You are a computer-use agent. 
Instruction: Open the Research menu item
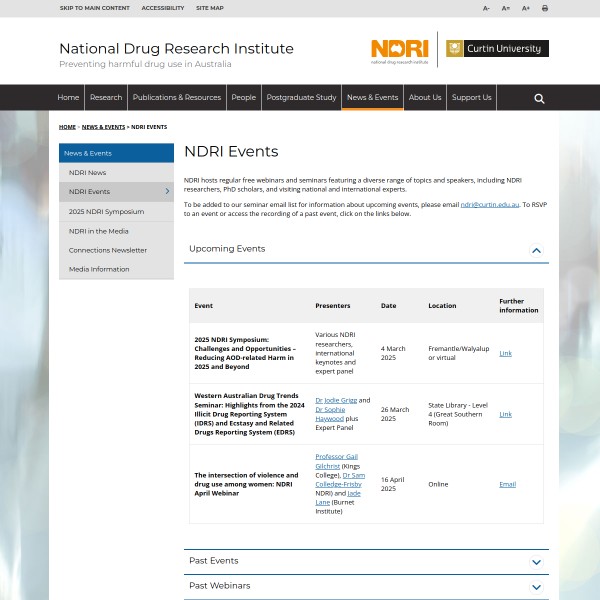coord(106,98)
